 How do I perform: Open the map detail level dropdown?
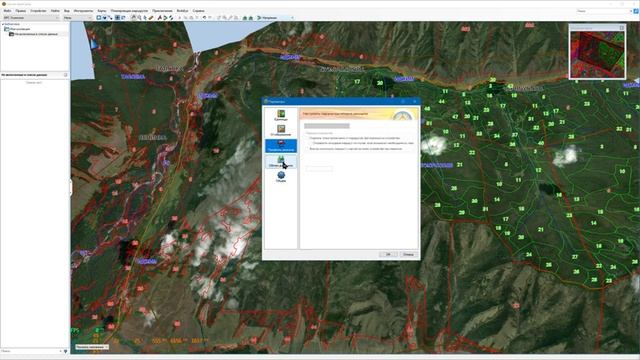[x=78, y=18]
